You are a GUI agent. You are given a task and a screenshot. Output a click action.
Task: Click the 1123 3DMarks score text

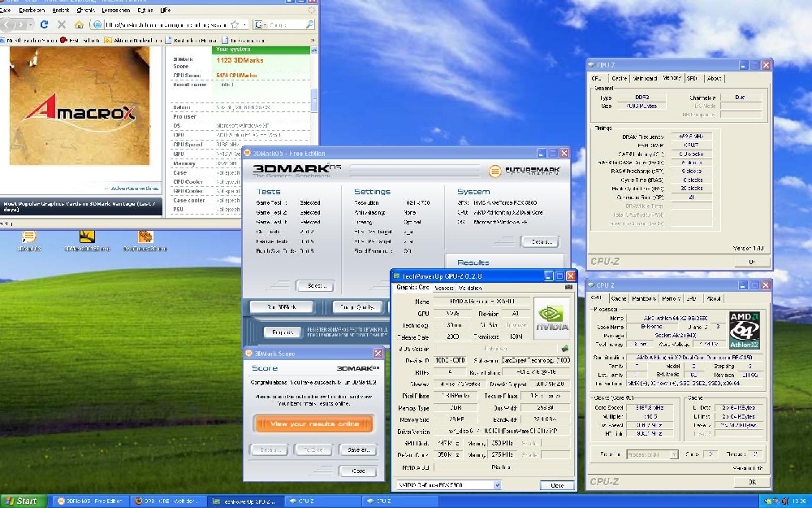(x=240, y=60)
